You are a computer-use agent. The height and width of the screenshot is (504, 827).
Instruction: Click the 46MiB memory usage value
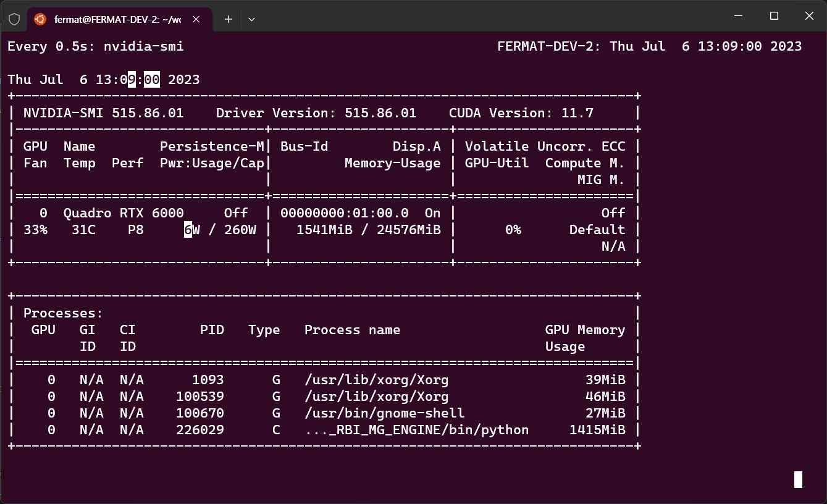pyautogui.click(x=605, y=397)
